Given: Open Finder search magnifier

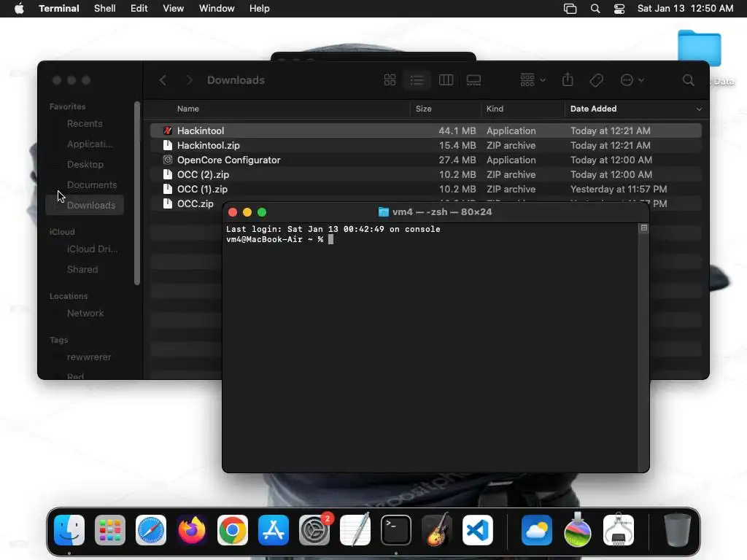Looking at the screenshot, I should pyautogui.click(x=689, y=80).
